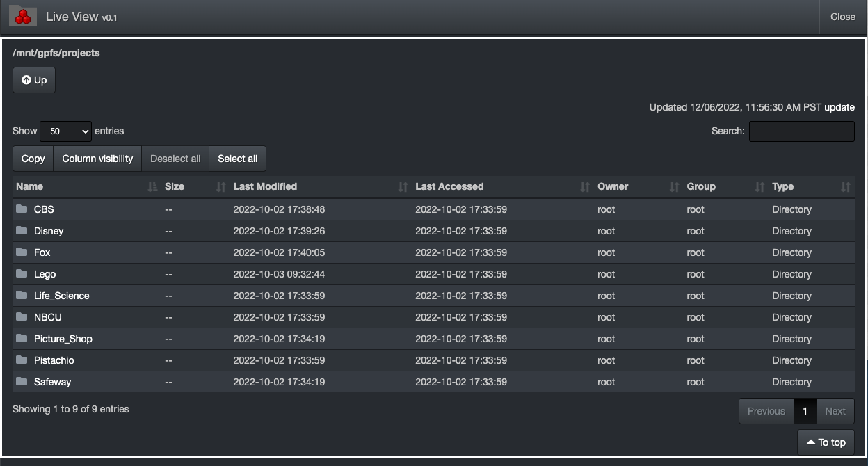Click the folder icon beside Safeway
Image resolution: width=868 pixels, height=466 pixels.
point(22,381)
